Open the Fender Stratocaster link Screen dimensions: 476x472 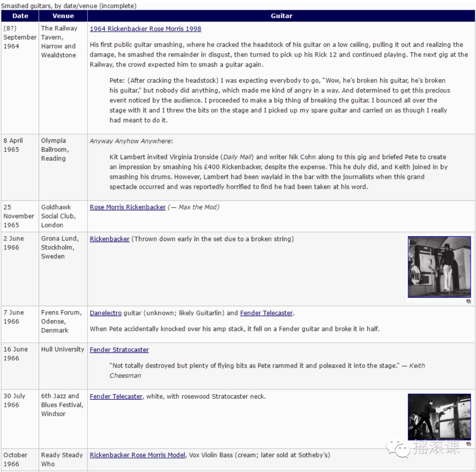pyautogui.click(x=119, y=350)
